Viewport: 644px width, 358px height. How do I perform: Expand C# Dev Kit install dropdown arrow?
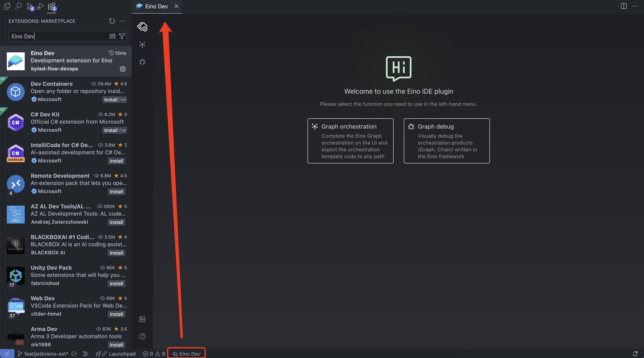point(124,130)
